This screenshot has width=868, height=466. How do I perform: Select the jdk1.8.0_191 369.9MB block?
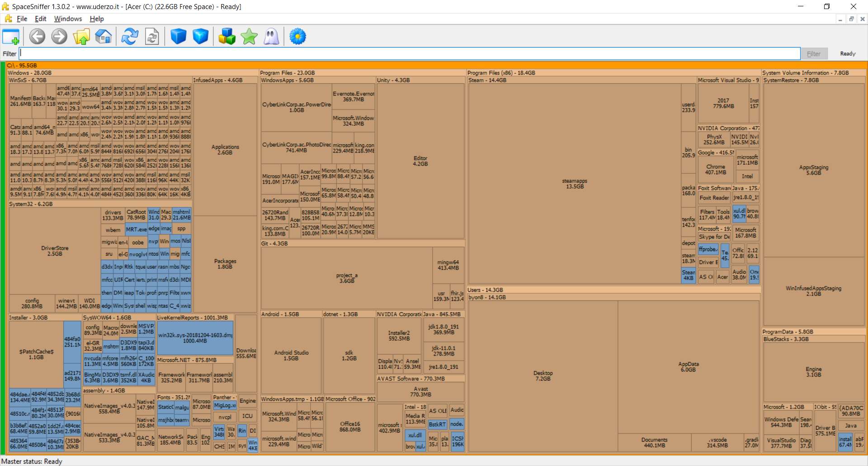[x=444, y=329]
